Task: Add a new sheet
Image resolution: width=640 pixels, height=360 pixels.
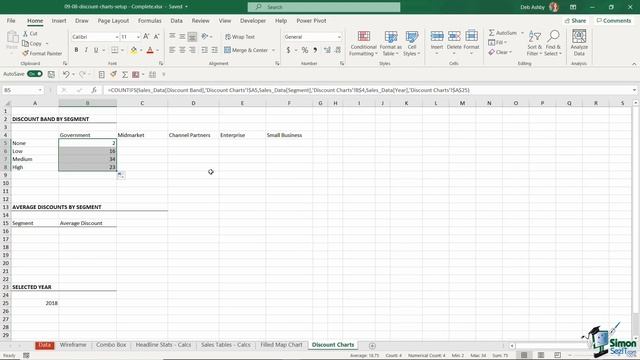Action: click(372, 346)
